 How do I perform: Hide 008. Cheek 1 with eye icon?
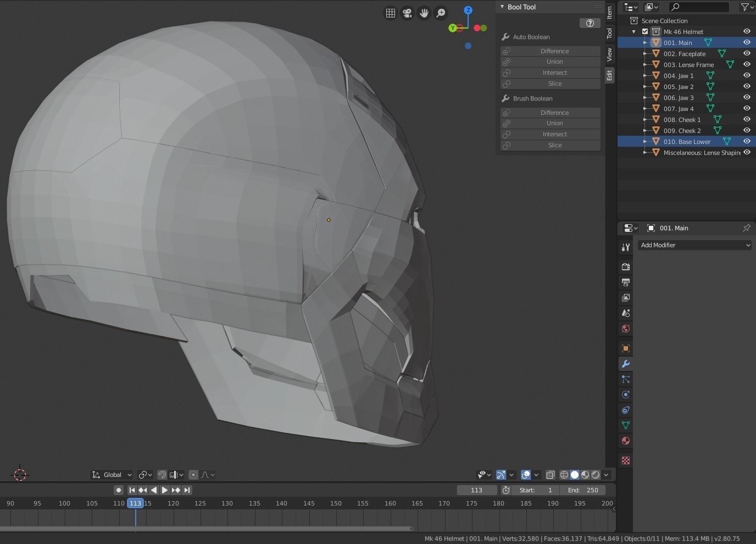pos(747,119)
